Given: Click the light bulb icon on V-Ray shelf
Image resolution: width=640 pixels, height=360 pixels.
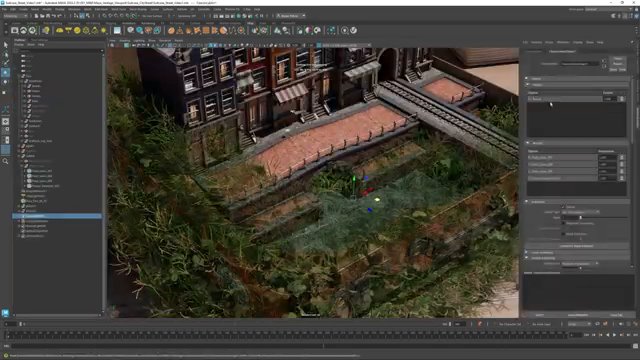Looking at the screenshot, I should click(x=46, y=30).
